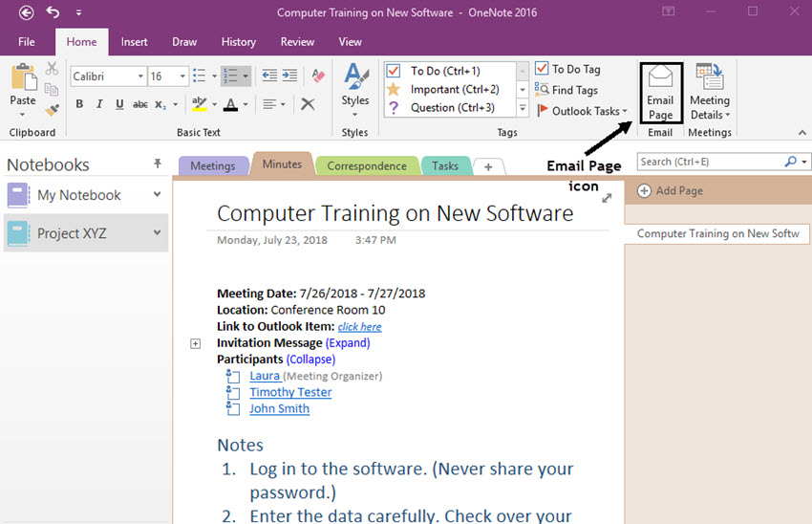Decrease indent position
This screenshot has width=812, height=524.
269,76
